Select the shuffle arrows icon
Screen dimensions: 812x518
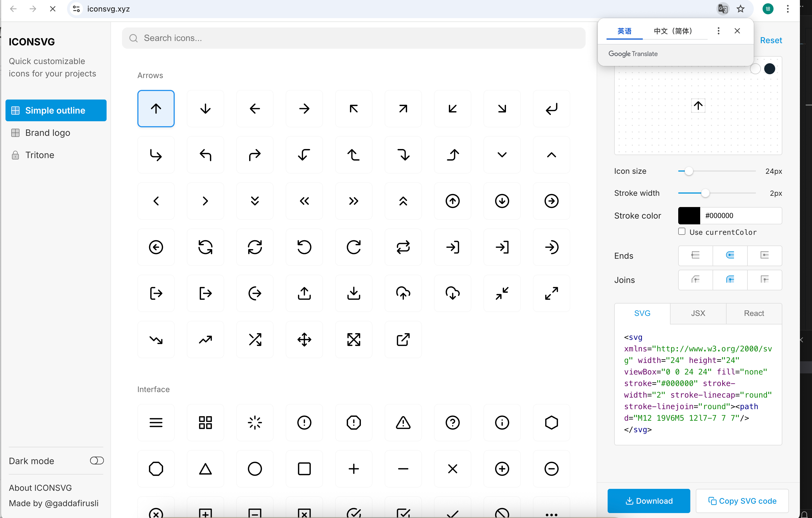click(x=255, y=340)
